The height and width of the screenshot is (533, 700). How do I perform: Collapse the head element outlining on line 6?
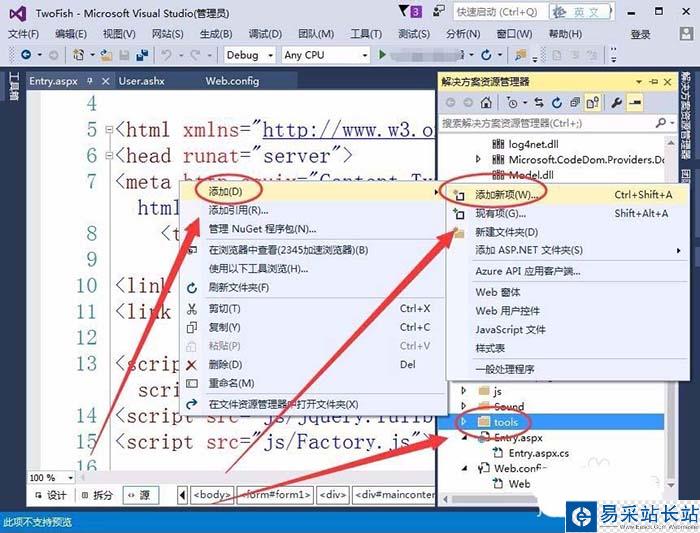tap(108, 156)
